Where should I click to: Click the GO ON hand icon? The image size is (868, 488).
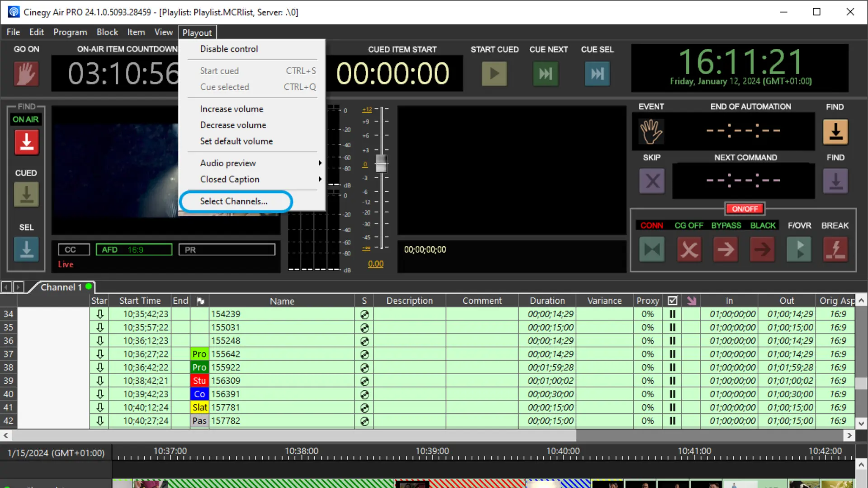(x=26, y=74)
